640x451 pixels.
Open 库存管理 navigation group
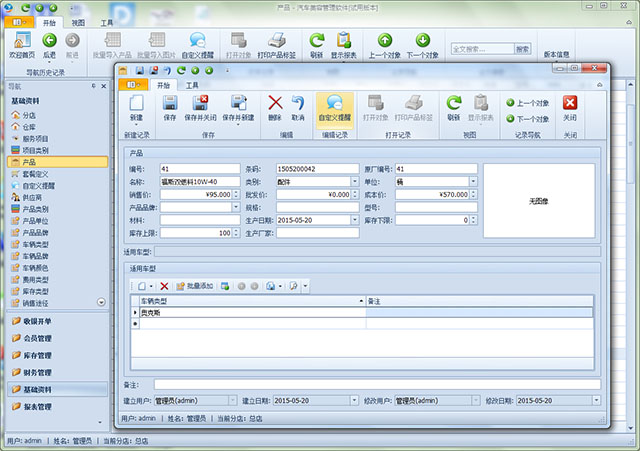tap(57, 355)
